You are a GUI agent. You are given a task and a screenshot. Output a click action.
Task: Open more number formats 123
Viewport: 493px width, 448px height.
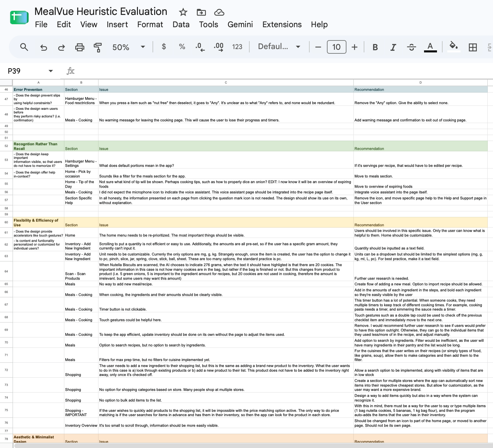point(237,47)
